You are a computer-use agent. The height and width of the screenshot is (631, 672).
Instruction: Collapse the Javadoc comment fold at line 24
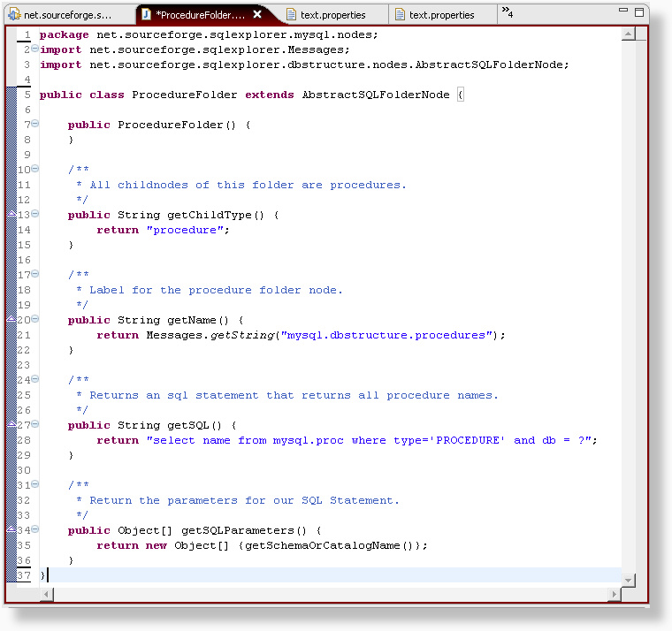tap(35, 378)
